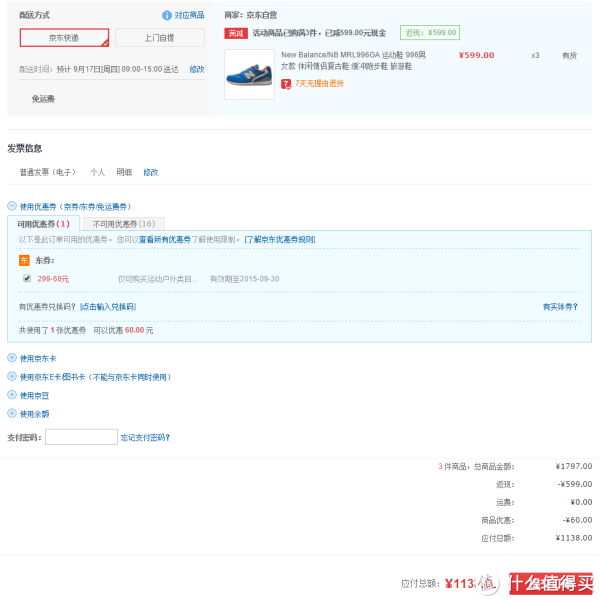Screen dimensions: 600x601
Task: Click the red 满减 promotion tag
Action: (236, 33)
